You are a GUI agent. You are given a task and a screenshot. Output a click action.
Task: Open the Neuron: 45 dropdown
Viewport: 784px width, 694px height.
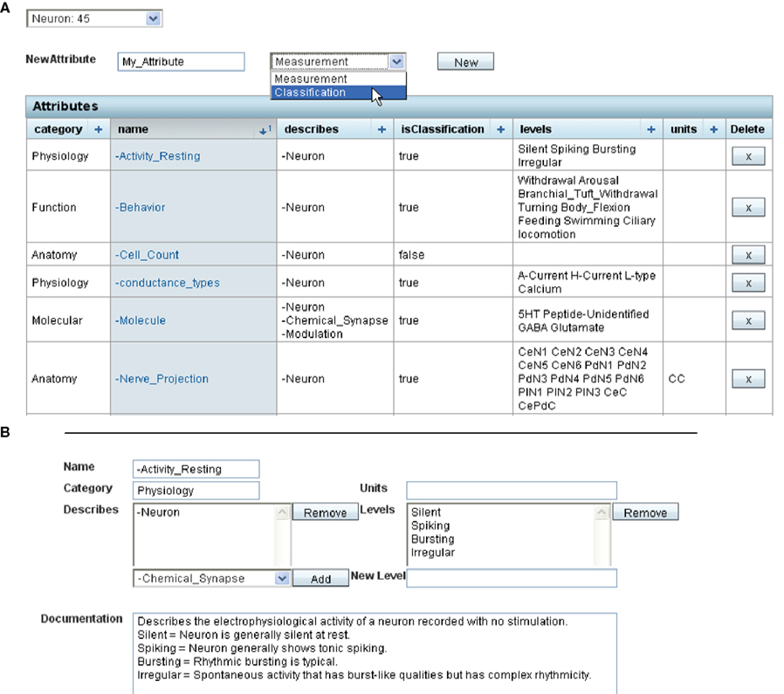point(94,18)
